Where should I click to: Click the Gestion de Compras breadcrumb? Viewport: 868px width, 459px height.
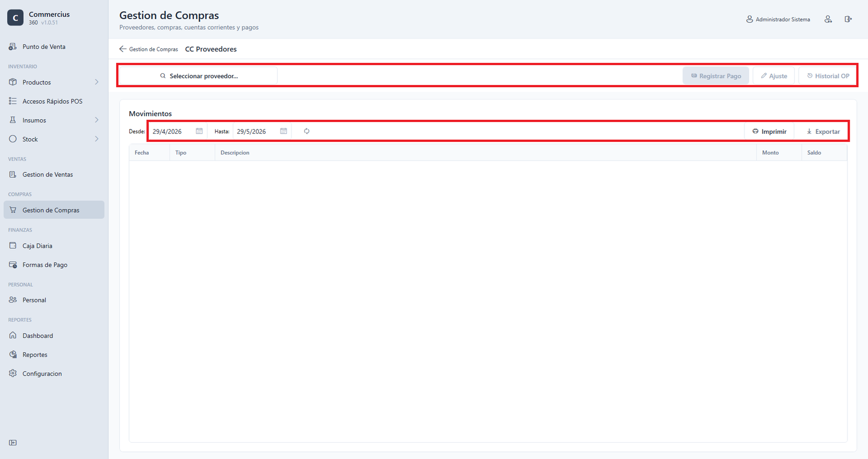pyautogui.click(x=154, y=49)
